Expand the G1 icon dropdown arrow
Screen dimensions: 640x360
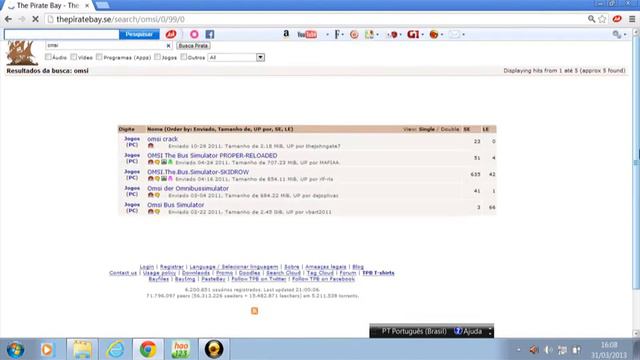[x=423, y=35]
